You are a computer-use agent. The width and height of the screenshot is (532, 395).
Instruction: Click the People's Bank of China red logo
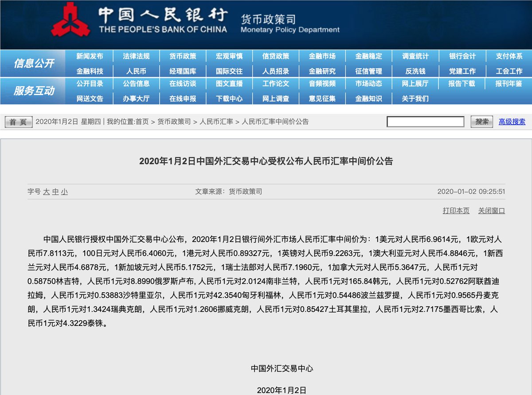[x=70, y=20]
